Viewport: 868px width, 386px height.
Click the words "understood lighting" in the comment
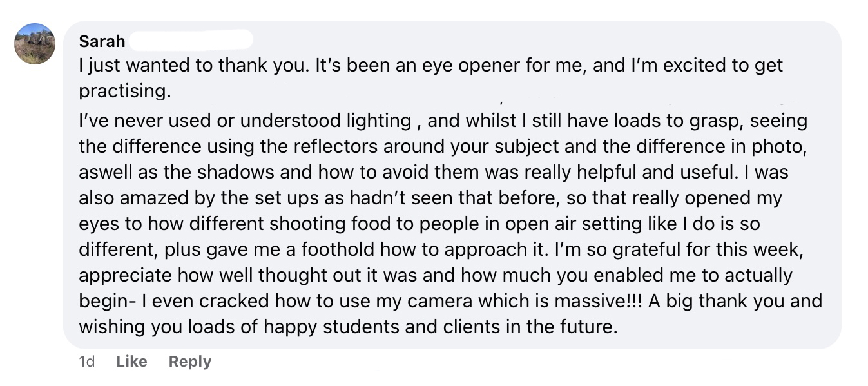[x=325, y=121]
